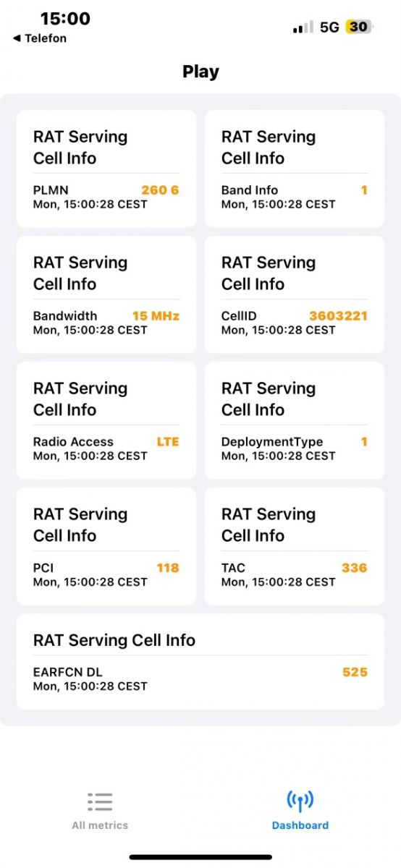The height and width of the screenshot is (868, 401).
Task: Tap the status bar clock 15:00
Action: click(65, 19)
